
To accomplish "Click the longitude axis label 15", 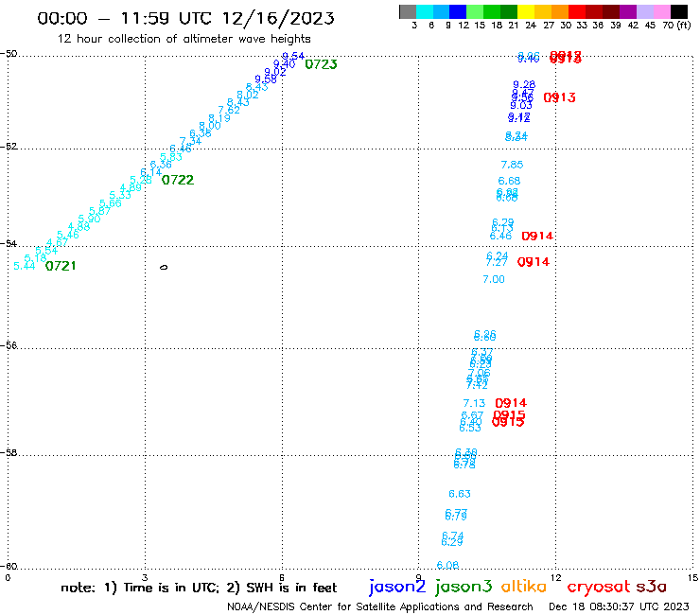I will pos(692,577).
